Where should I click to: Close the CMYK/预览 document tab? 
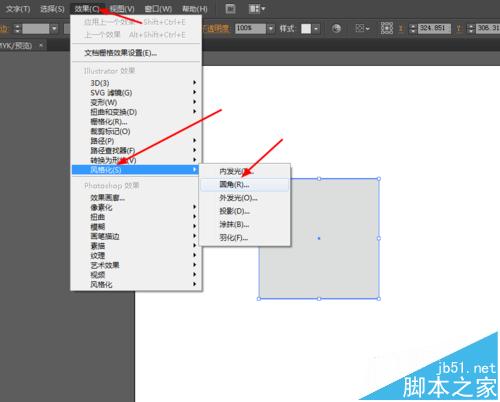tap(41, 45)
